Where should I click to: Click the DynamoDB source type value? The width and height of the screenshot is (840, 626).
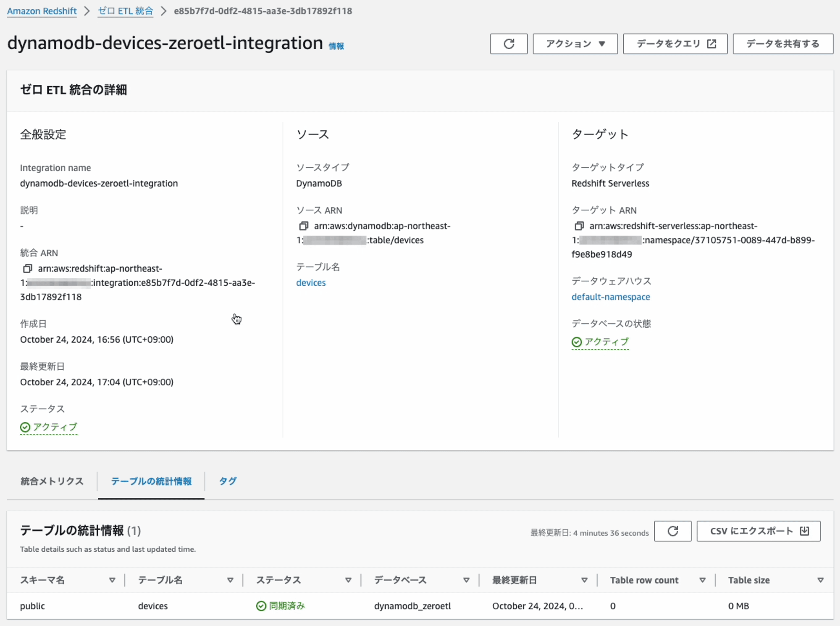(319, 183)
